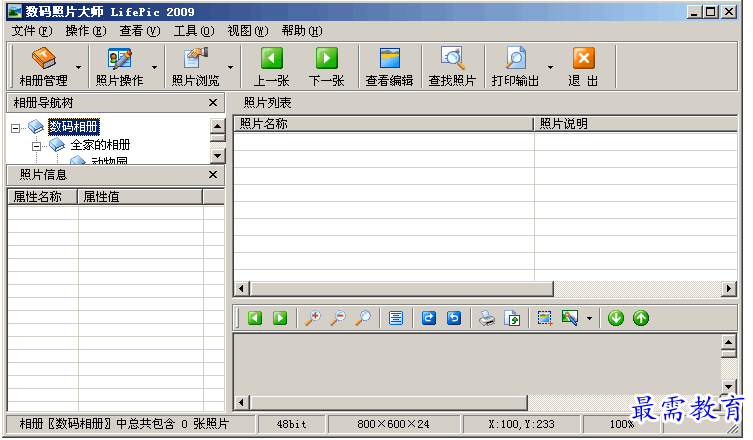The image size is (753, 440).
Task: Click previous photo in preview toolbar
Action: click(255, 318)
